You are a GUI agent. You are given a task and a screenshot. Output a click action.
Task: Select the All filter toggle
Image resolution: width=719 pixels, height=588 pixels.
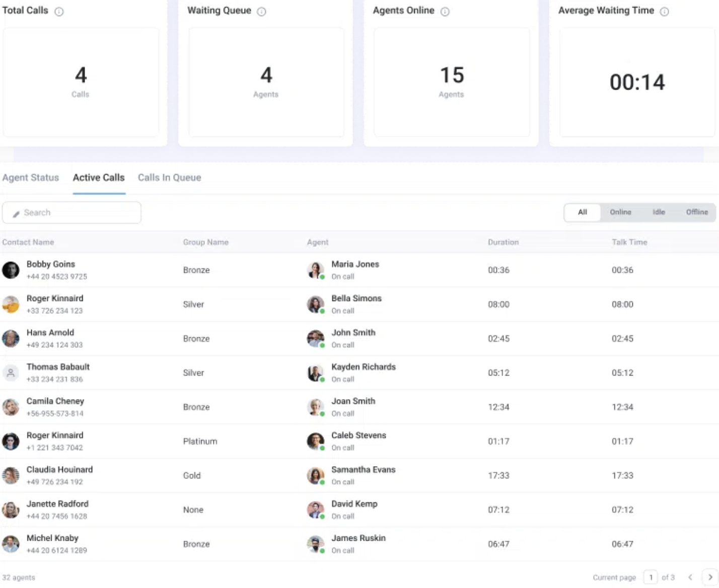pos(582,212)
